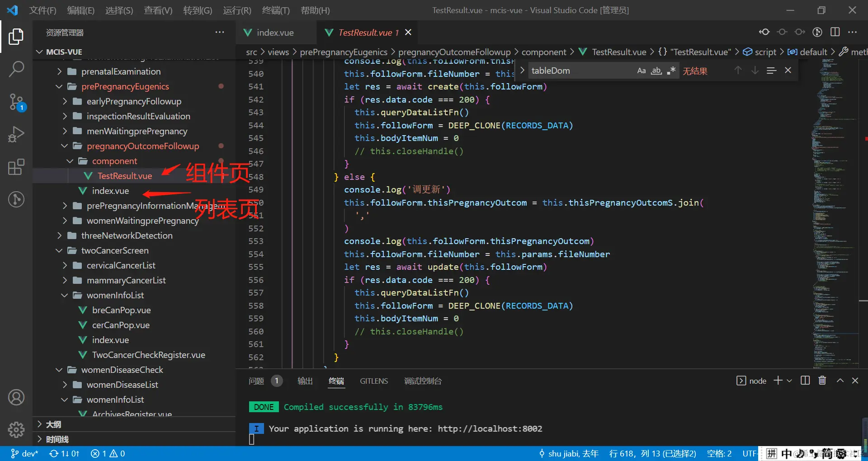Click the tableDom search input field
The height and width of the screenshot is (461, 868).
(x=581, y=71)
